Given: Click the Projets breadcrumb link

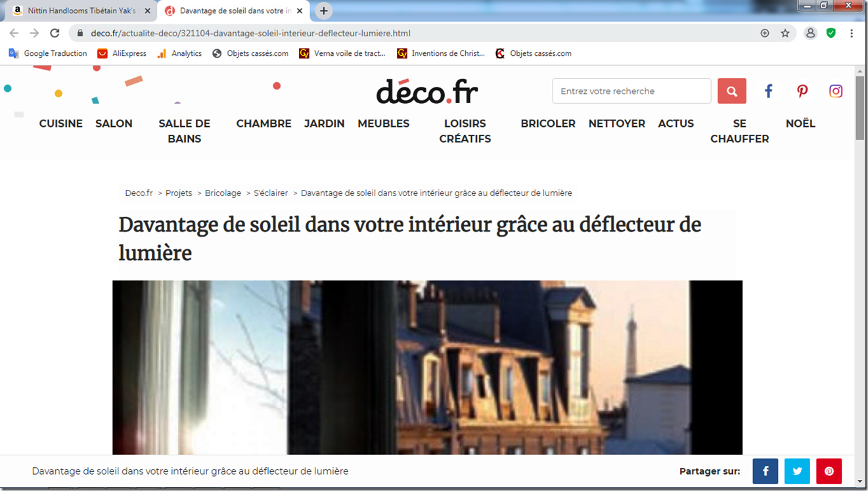Looking at the screenshot, I should click(179, 193).
